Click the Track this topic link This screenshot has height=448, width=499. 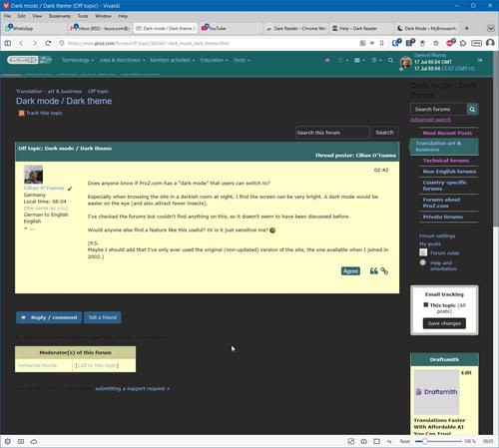tap(44, 113)
